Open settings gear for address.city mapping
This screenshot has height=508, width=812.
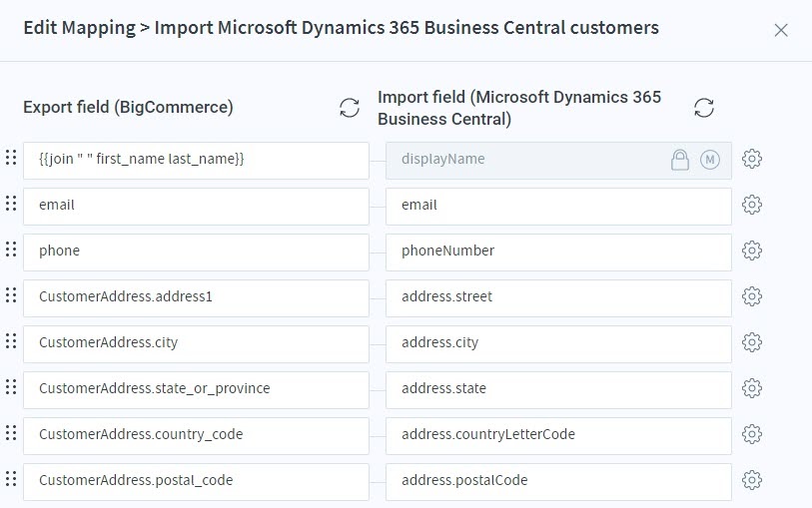[x=751, y=342]
